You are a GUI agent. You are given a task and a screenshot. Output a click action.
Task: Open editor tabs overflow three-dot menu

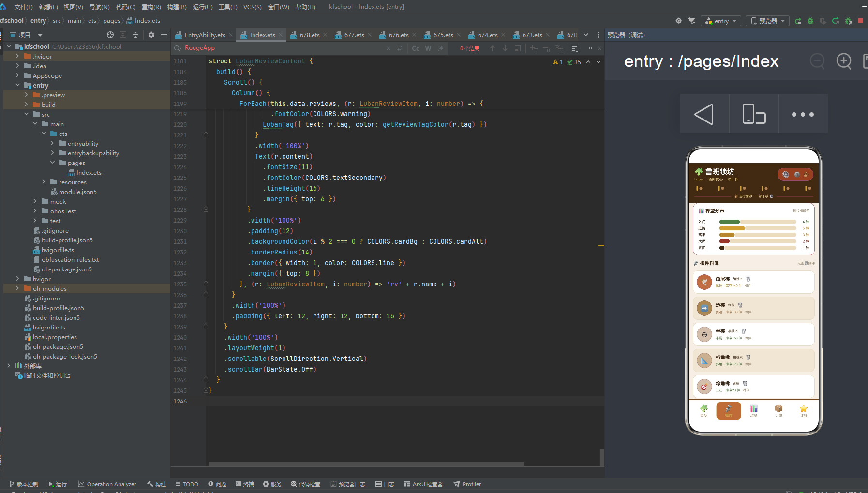tap(599, 35)
